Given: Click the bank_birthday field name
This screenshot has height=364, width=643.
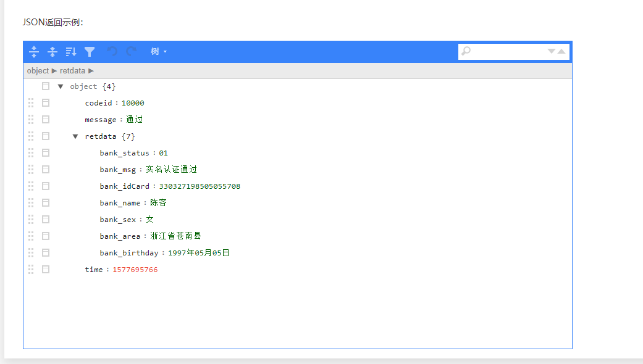Looking at the screenshot, I should (x=128, y=252).
